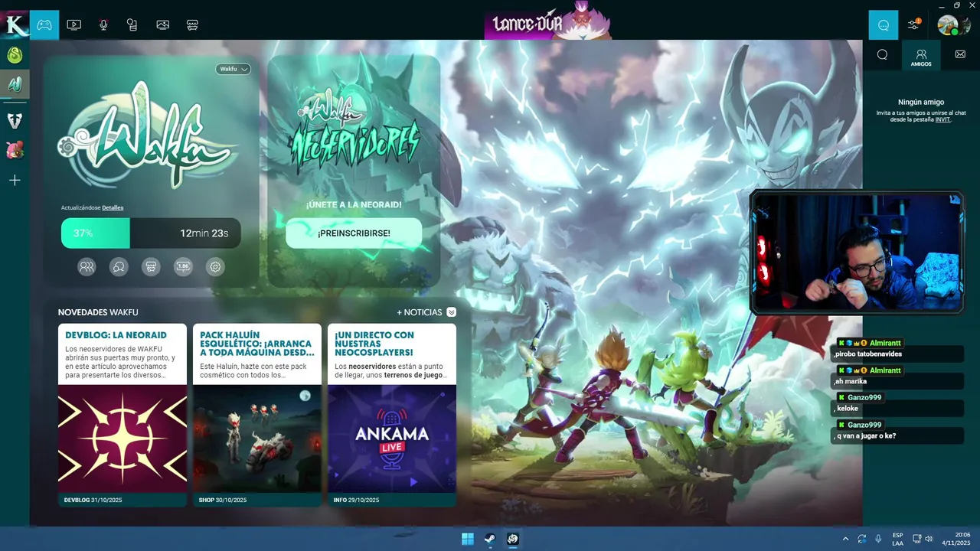This screenshot has height=551, width=980.
Task: Toggle the chat panel speech bubble button
Action: (883, 24)
